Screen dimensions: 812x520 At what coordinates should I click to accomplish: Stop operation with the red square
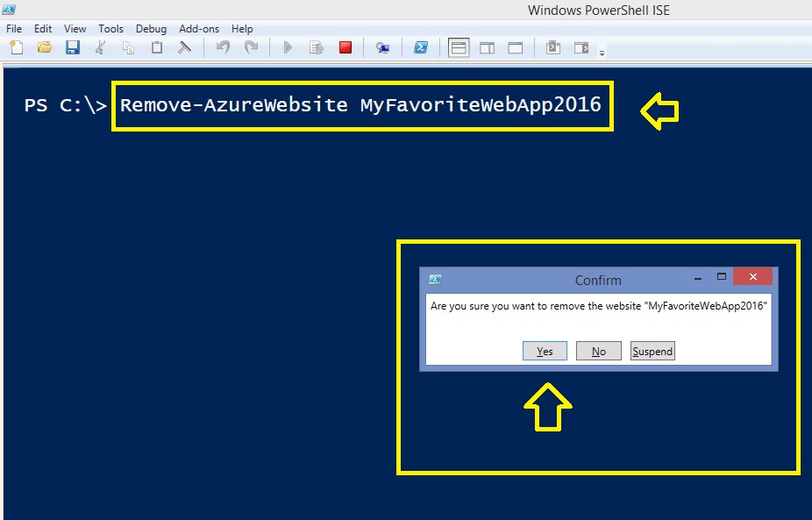pyautogui.click(x=345, y=47)
